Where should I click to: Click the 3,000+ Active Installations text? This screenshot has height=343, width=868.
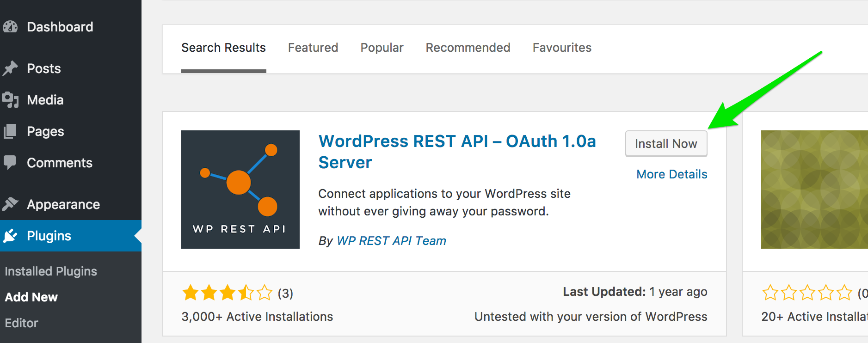(x=257, y=317)
